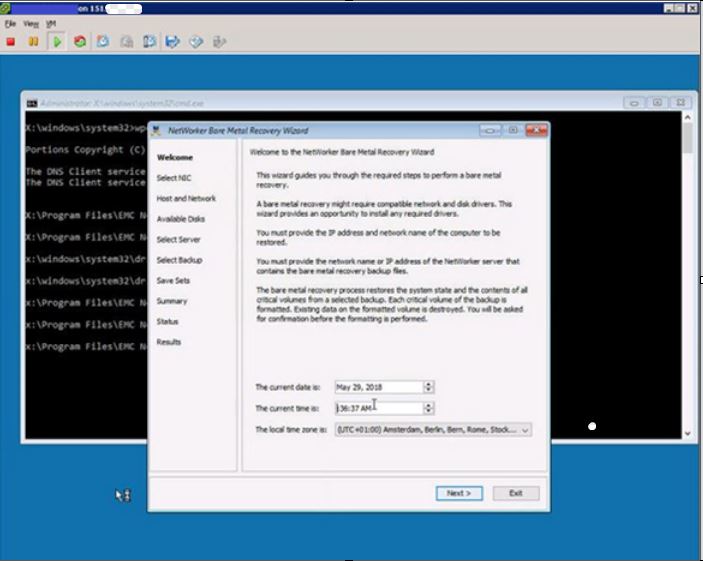Screen dimensions: 703x561
Task: Click inside the current date field
Action: 378,387
